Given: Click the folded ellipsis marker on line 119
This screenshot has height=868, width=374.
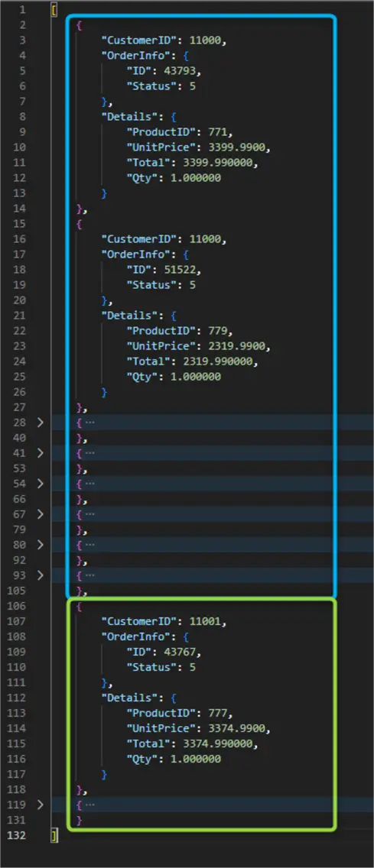Looking at the screenshot, I should pos(89,805).
